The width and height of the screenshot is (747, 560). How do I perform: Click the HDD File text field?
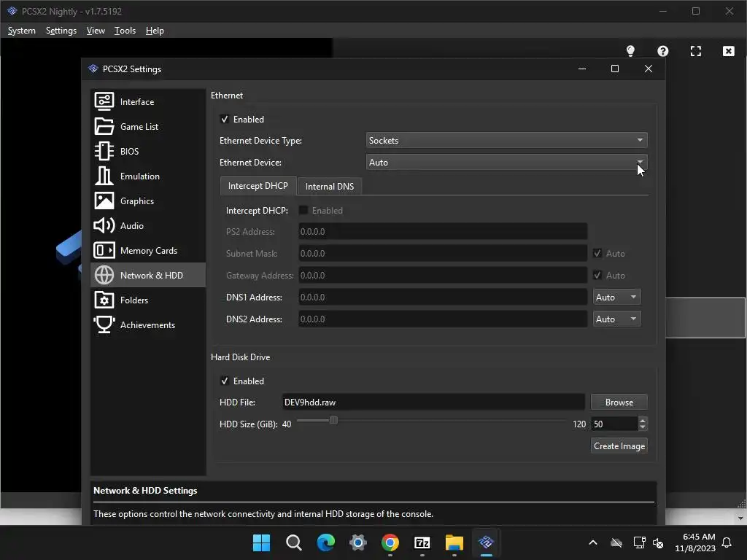tap(433, 402)
